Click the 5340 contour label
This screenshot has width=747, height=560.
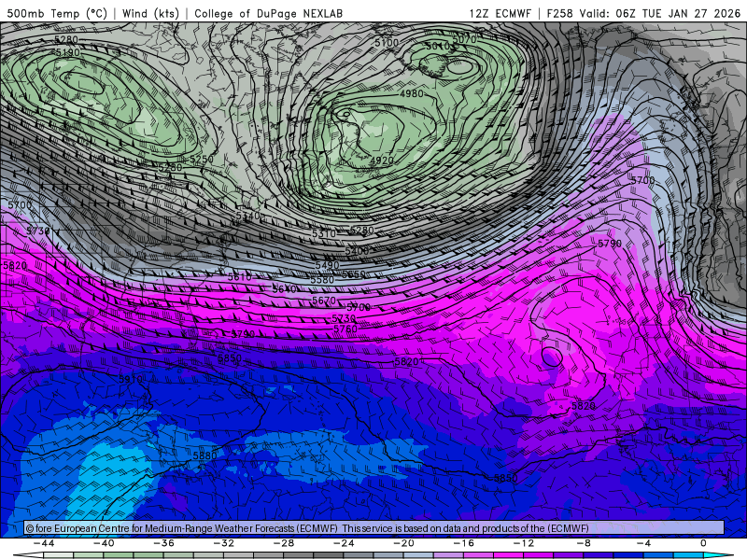[x=248, y=217]
